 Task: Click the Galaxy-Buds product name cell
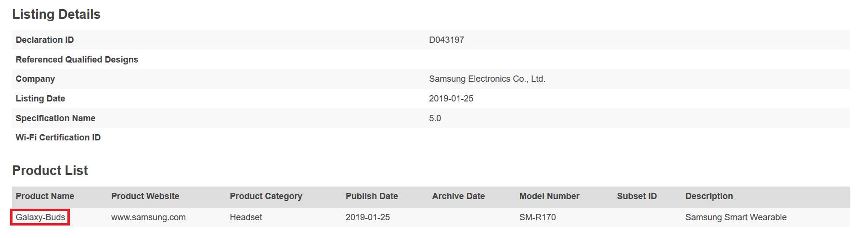pyautogui.click(x=40, y=217)
